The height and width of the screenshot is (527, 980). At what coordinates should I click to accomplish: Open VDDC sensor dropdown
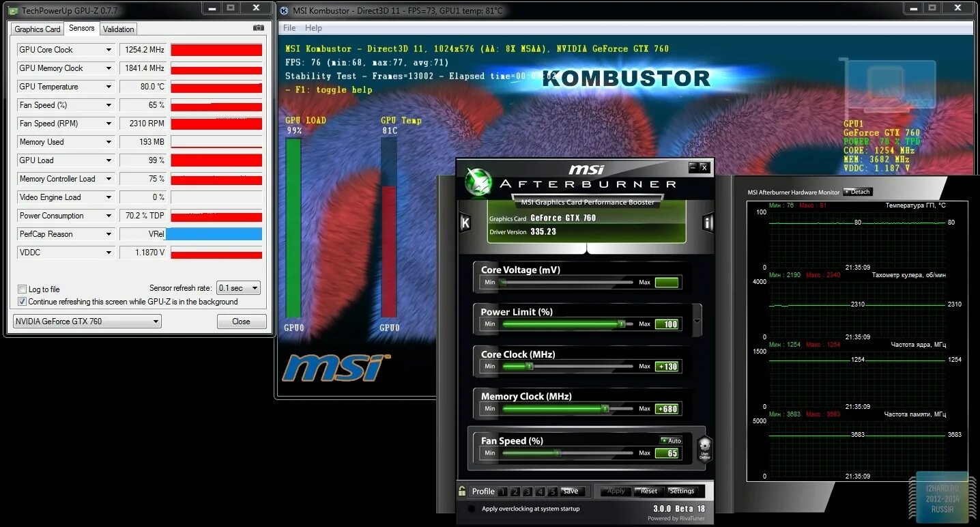pyautogui.click(x=109, y=253)
